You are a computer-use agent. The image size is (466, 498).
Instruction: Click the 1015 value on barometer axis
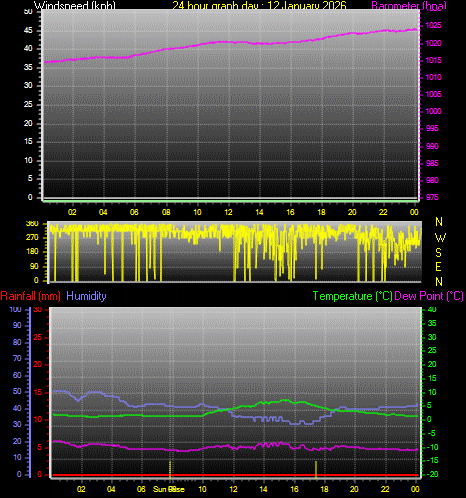[433, 60]
